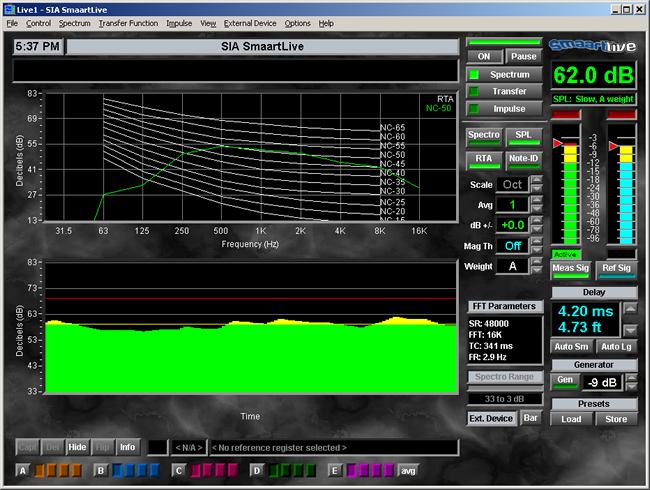Viewport: 650px width, 490px height.
Task: Click the Auto Lg delay button
Action: tap(616, 347)
